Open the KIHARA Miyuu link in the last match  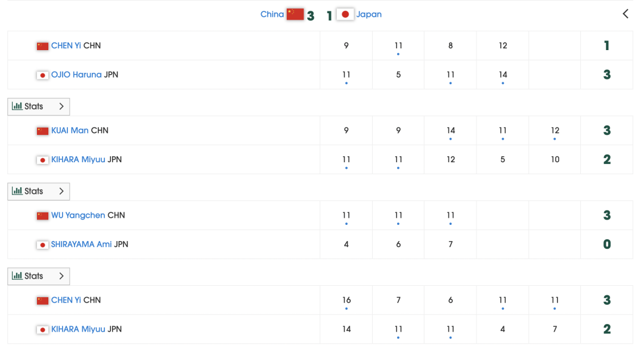pyautogui.click(x=78, y=329)
